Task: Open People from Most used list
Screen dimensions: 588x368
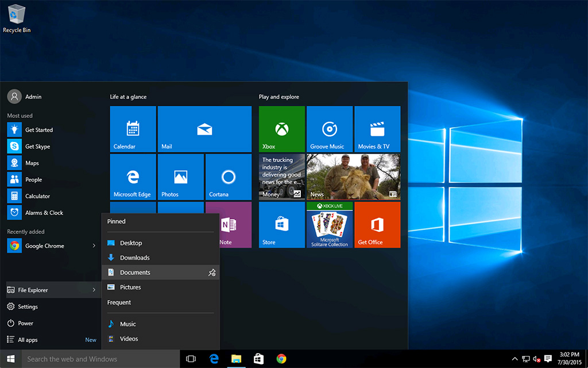Action: point(51,179)
